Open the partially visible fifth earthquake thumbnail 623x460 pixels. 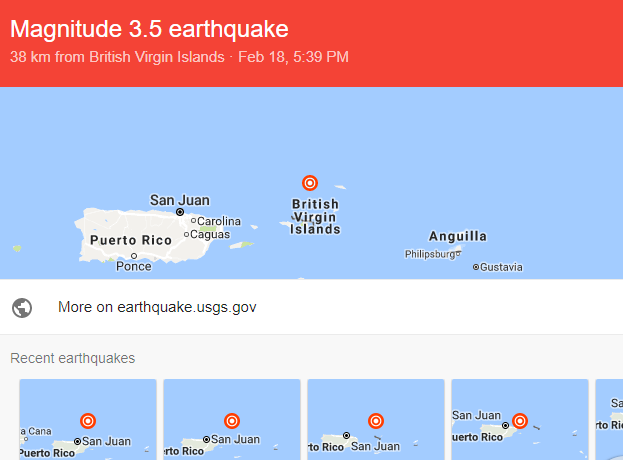pyautogui.click(x=609, y=419)
